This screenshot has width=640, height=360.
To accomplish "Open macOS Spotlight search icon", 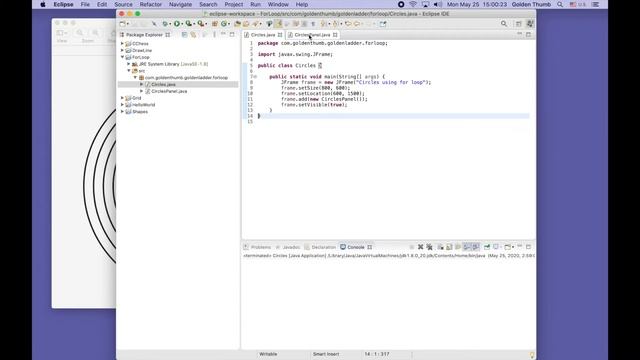I will click(x=560, y=4).
